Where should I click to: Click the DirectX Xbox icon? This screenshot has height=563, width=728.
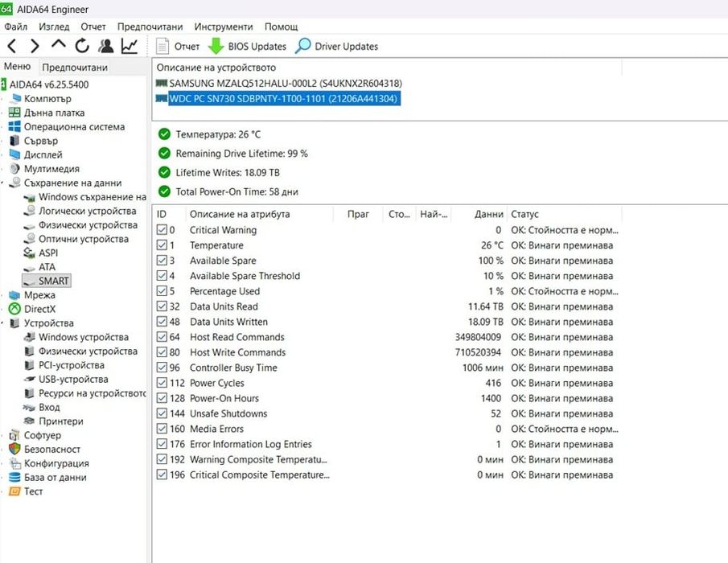[14, 309]
